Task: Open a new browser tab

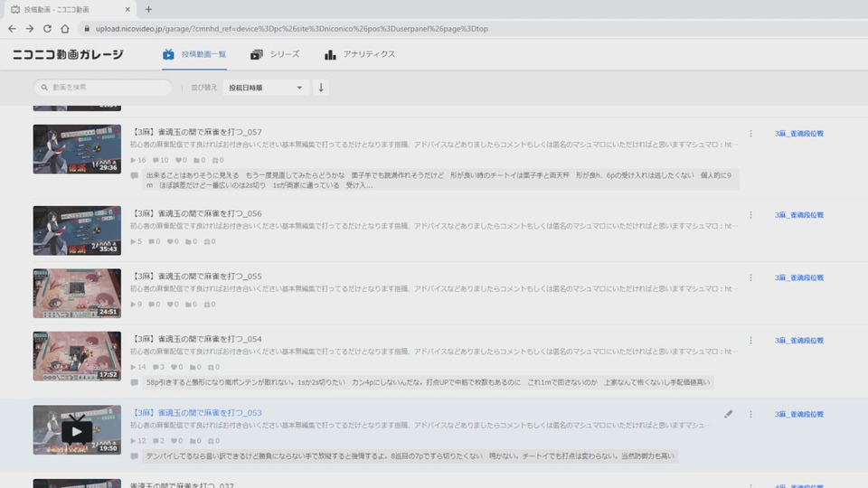Action: [148, 9]
